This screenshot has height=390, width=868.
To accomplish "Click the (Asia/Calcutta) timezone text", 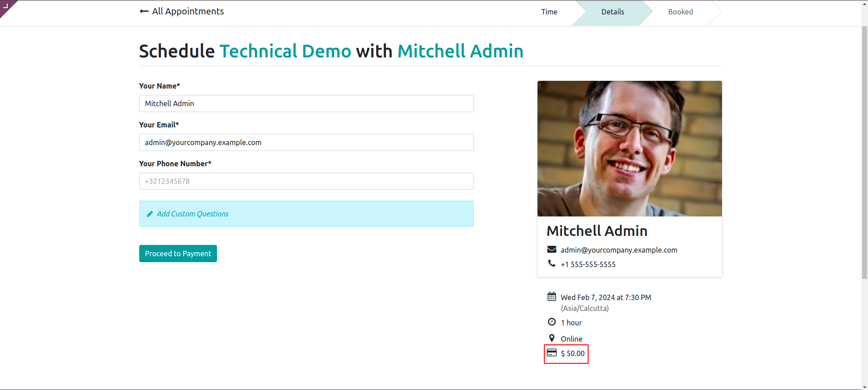I will click(585, 308).
